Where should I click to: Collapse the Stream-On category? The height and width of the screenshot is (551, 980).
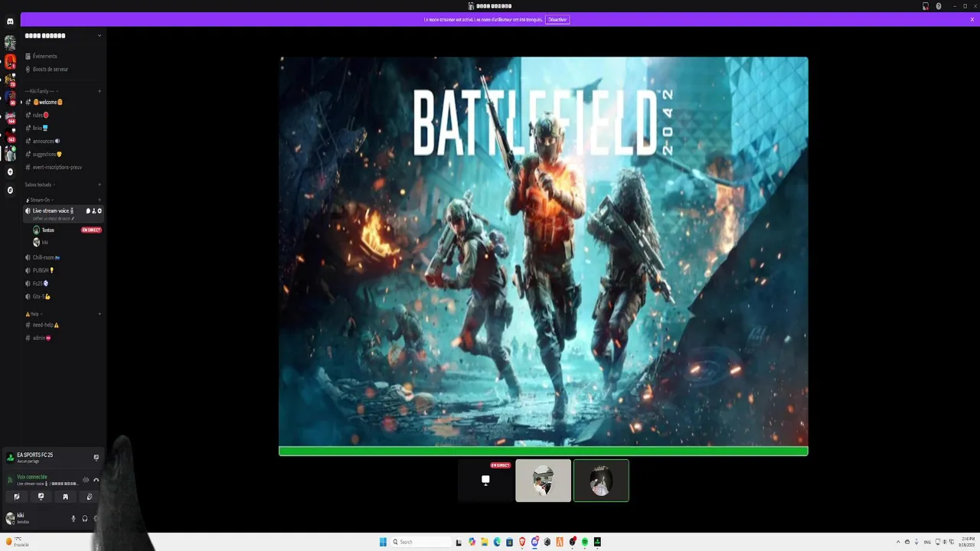[x=39, y=200]
